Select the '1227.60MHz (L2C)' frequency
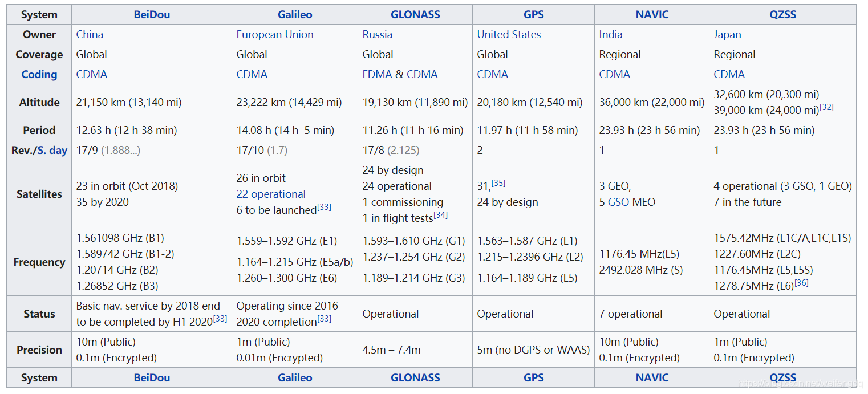Image resolution: width=868 pixels, height=394 pixels. 757,254
